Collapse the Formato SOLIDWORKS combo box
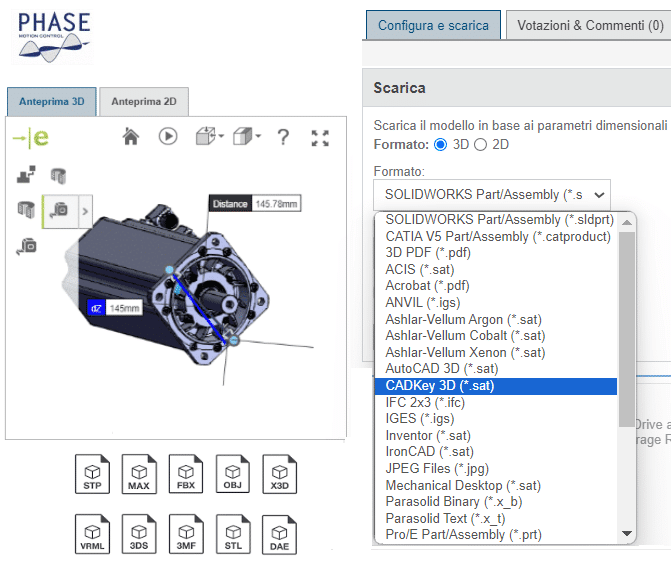Viewport: 671px width, 565px height. pyautogui.click(x=492, y=195)
